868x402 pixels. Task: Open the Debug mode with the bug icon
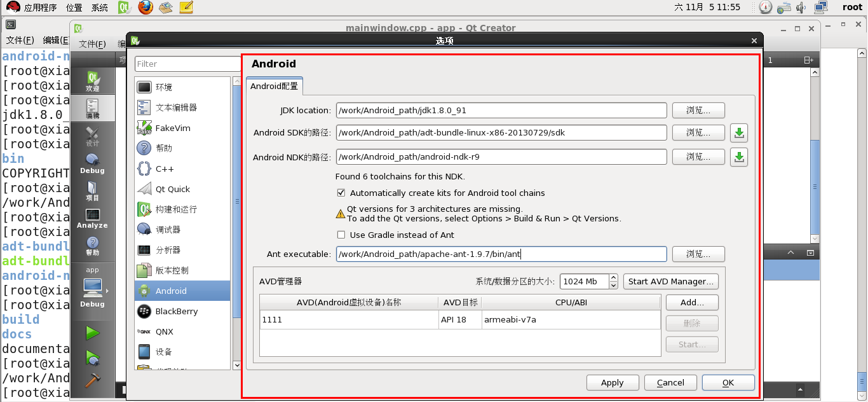(x=93, y=163)
